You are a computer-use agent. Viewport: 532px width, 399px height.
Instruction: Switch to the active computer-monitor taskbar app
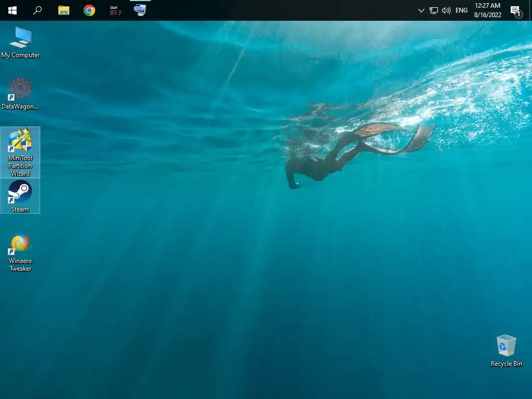click(x=140, y=10)
